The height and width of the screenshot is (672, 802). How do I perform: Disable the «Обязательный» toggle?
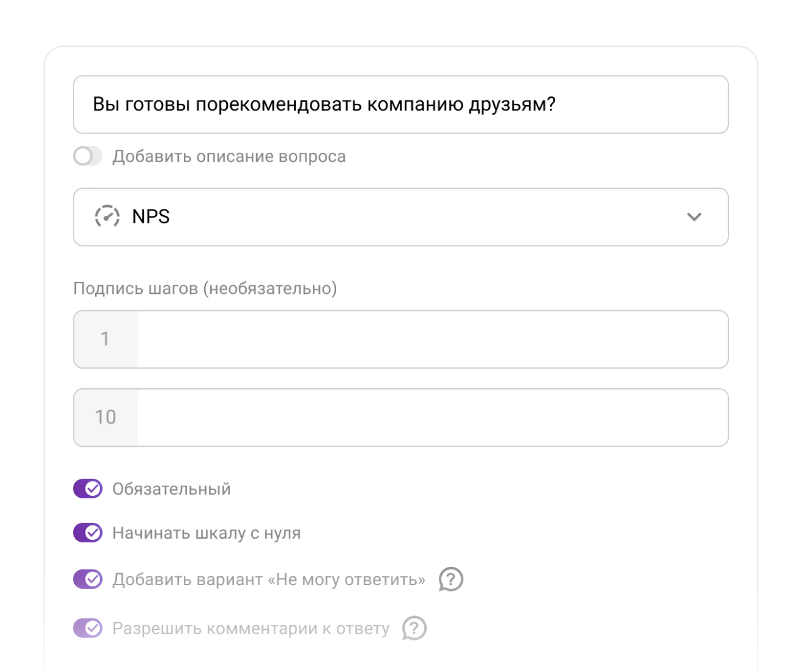coord(88,488)
